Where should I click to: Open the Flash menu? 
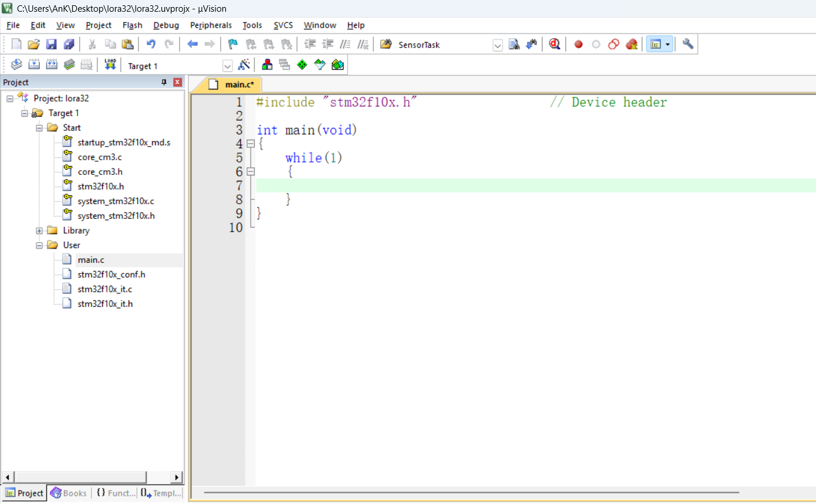pyautogui.click(x=133, y=25)
